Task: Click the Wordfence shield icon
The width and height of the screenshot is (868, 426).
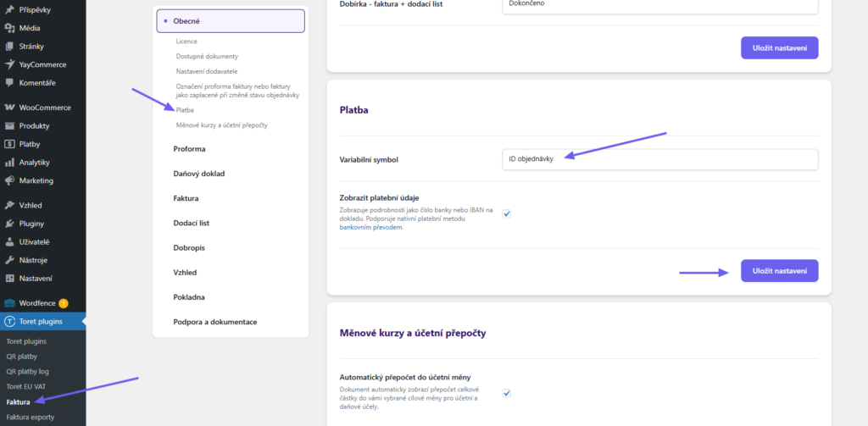Action: 9,303
